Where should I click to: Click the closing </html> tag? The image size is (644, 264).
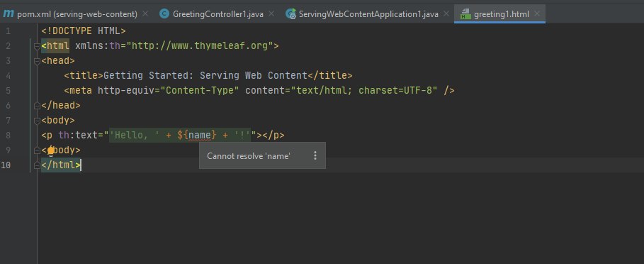(61, 165)
